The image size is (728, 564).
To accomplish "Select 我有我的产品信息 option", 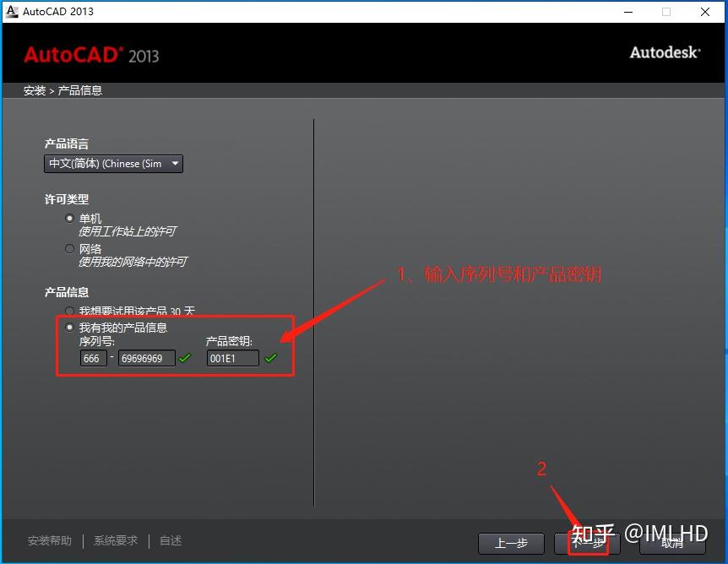I will 69,327.
